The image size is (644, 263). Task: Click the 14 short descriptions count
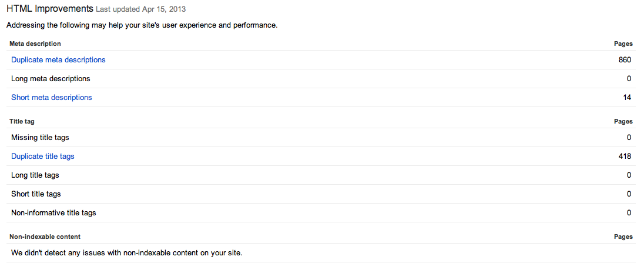(627, 98)
